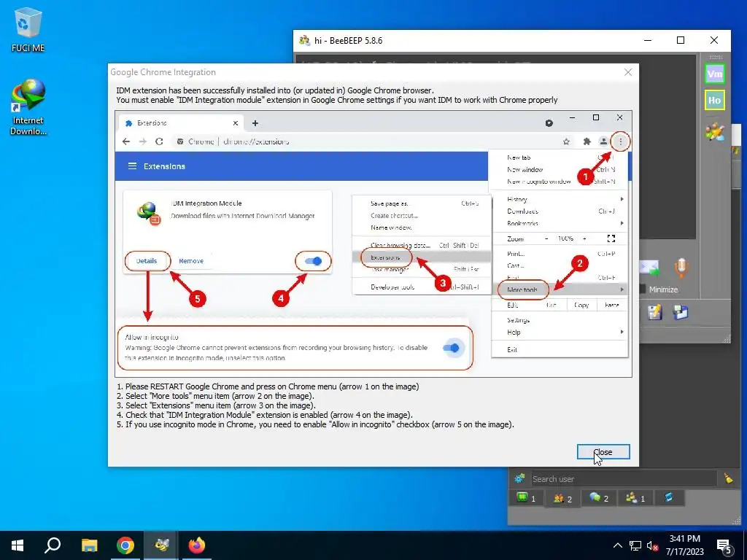Viewport: 747px width, 560px height.
Task: Switch to green screen tab showing 1
Action: point(526,498)
